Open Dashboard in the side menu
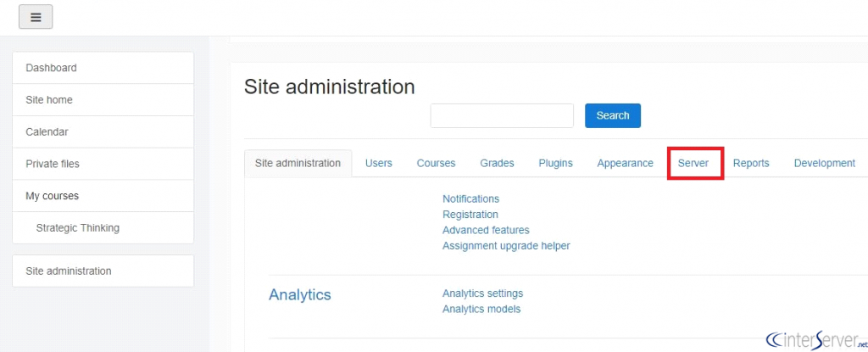 coord(103,68)
